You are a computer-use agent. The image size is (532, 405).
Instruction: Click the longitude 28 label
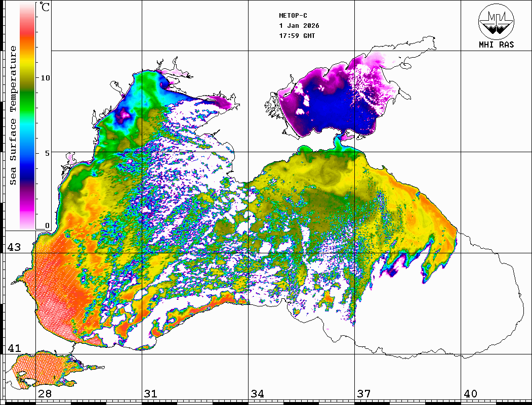(44, 394)
